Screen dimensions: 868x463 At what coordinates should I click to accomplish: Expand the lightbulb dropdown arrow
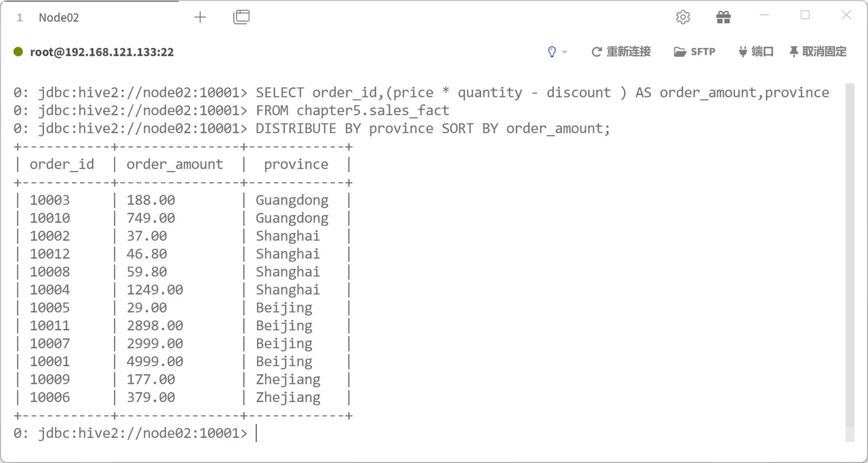[x=565, y=52]
